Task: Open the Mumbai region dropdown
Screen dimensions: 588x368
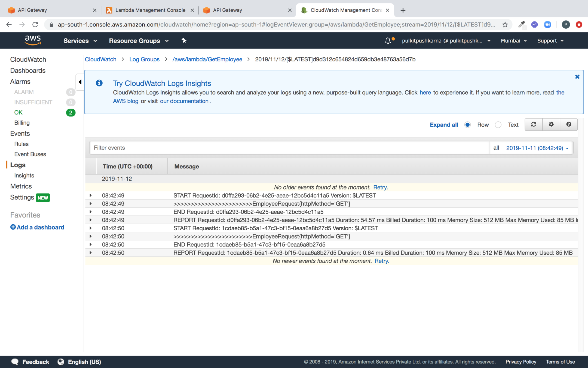Action: 514,41
